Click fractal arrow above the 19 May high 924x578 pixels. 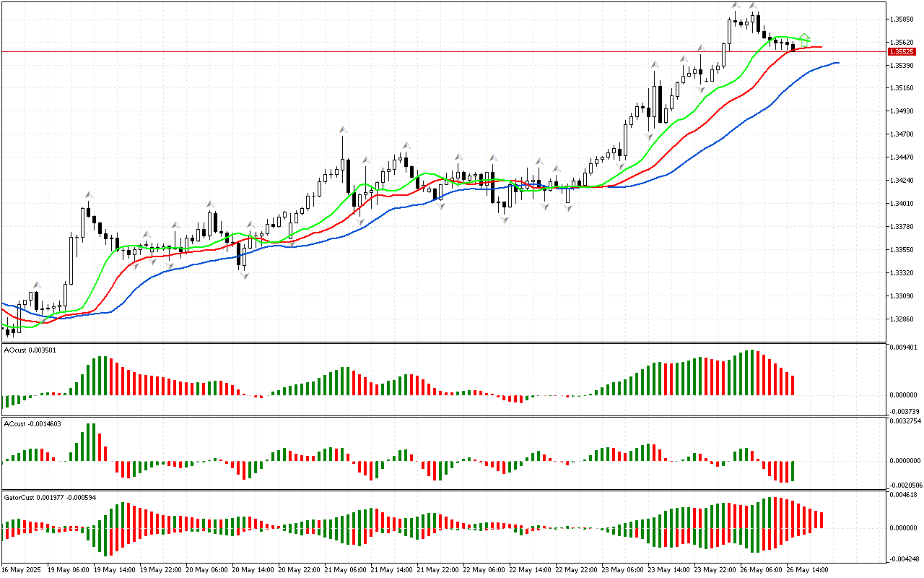pyautogui.click(x=89, y=194)
